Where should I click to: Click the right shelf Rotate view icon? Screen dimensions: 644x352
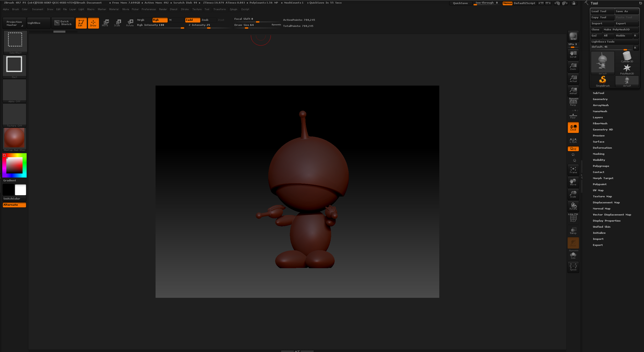click(573, 206)
